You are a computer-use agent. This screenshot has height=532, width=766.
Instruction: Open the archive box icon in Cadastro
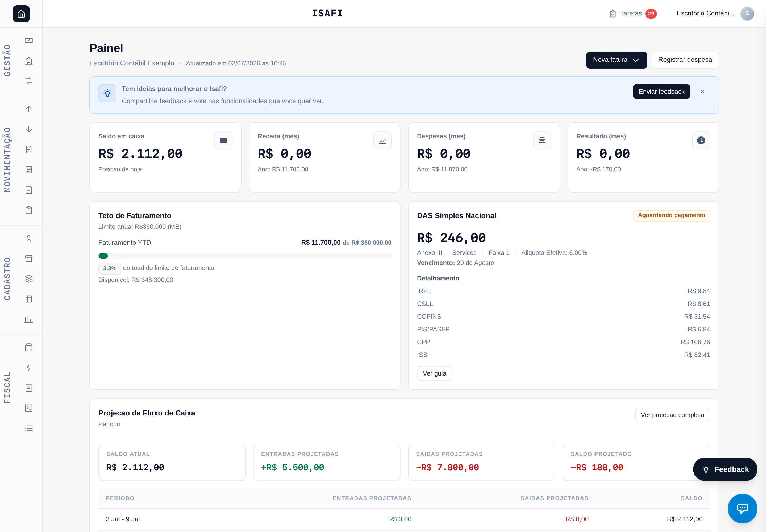[29, 258]
